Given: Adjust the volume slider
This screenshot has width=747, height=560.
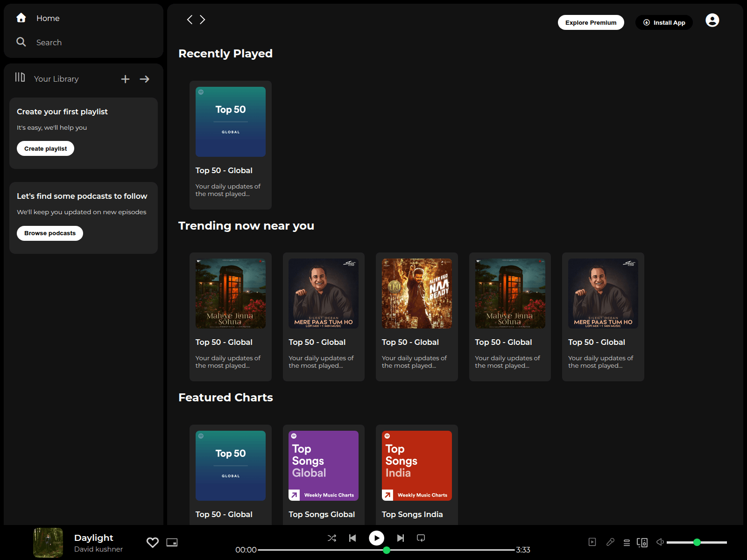Looking at the screenshot, I should 697,542.
